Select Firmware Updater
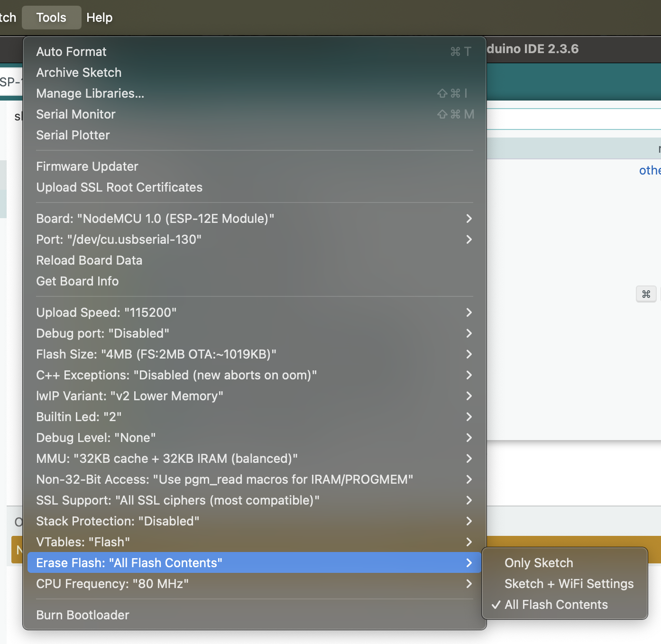This screenshot has width=661, height=644. click(87, 166)
